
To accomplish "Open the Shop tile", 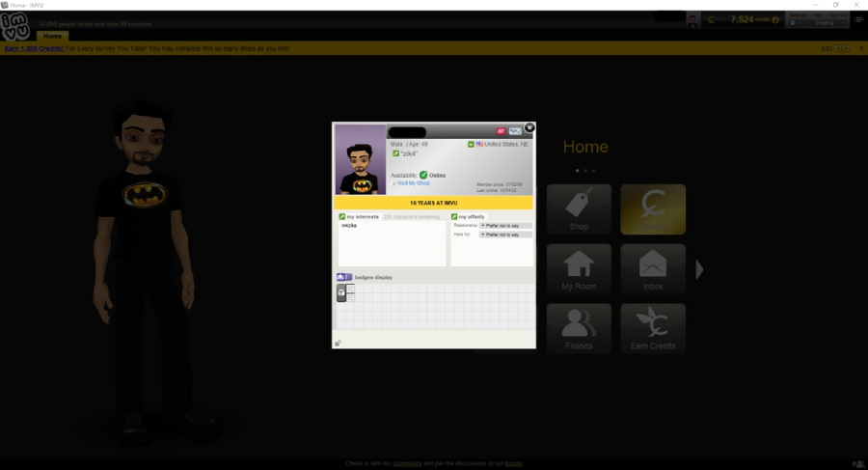I will [x=579, y=209].
